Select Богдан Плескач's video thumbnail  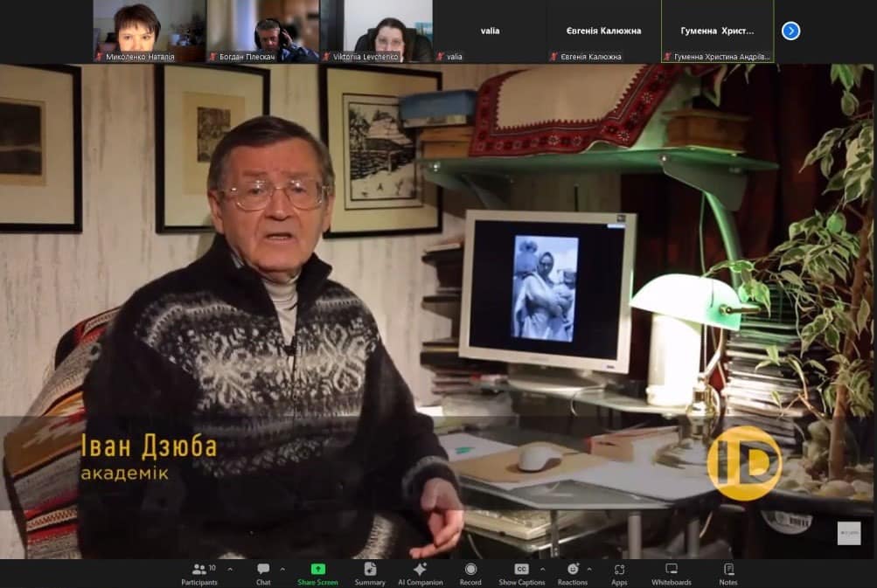click(x=262, y=31)
